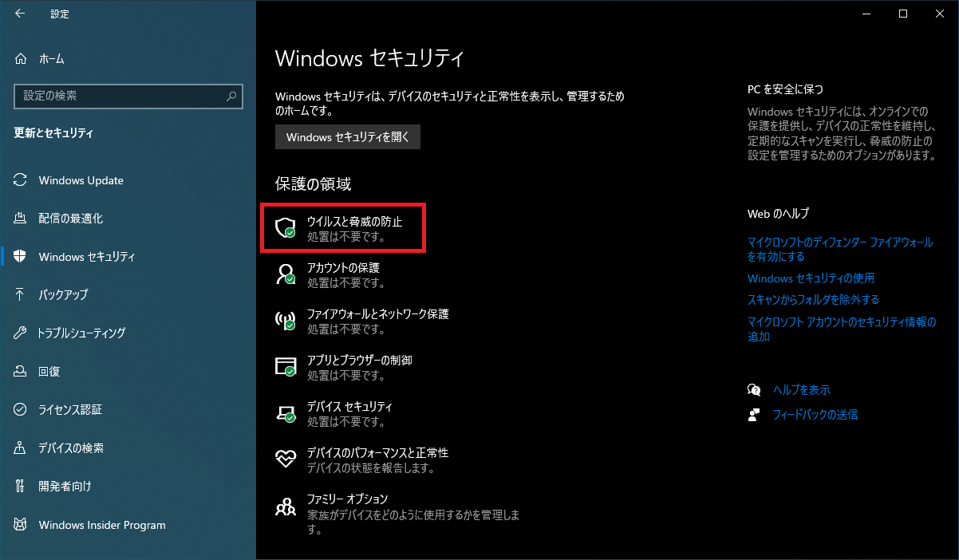The height and width of the screenshot is (560, 959).
Task: Click the デバイスの検索 locator icon
Action: [x=22, y=448]
